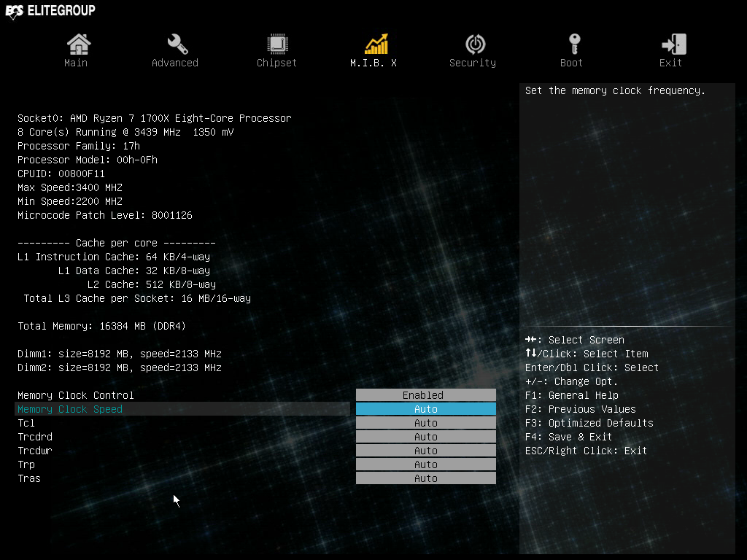Click the L2 Cache: 512 KB line

(152, 284)
